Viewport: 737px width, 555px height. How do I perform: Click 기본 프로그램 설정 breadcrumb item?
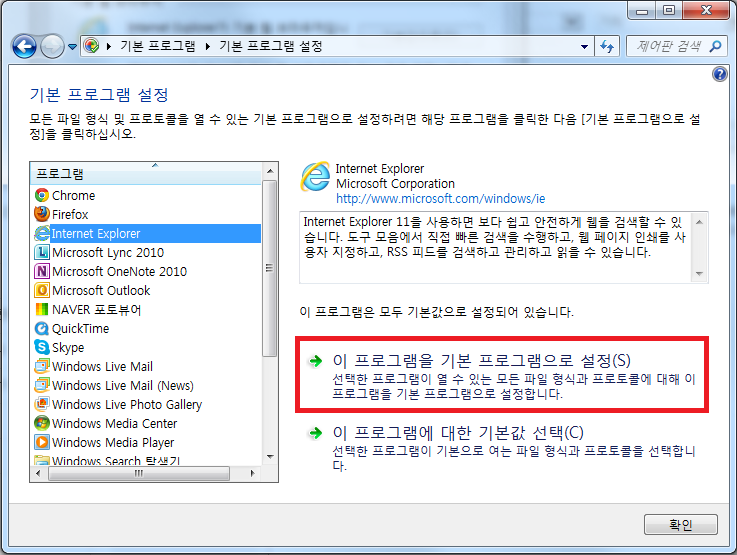[x=271, y=46]
